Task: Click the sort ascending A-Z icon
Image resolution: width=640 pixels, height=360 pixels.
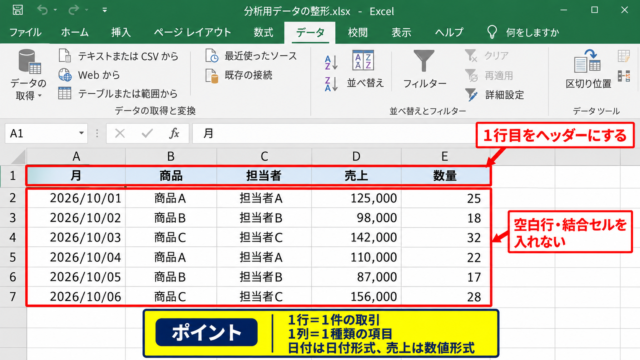Action: (331, 62)
